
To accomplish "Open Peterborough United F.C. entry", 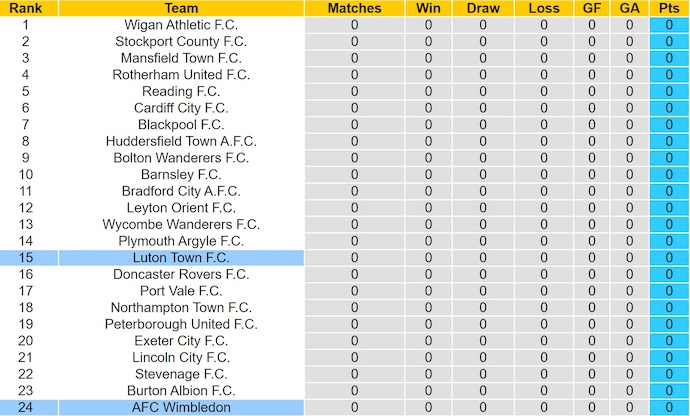I will coord(181,324).
